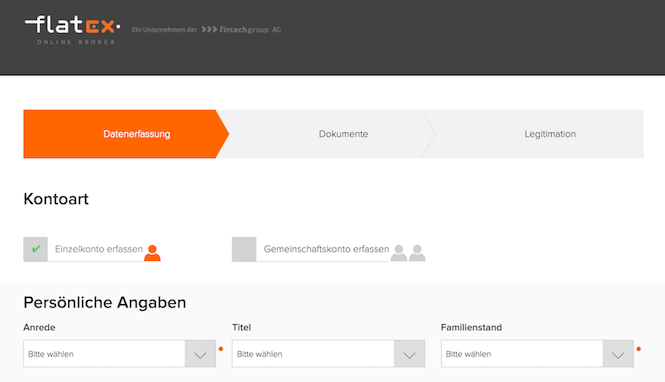Viewport: 665px width, 382px height.
Task: Click the Titel dropdown chevron arrow
Action: 409,354
